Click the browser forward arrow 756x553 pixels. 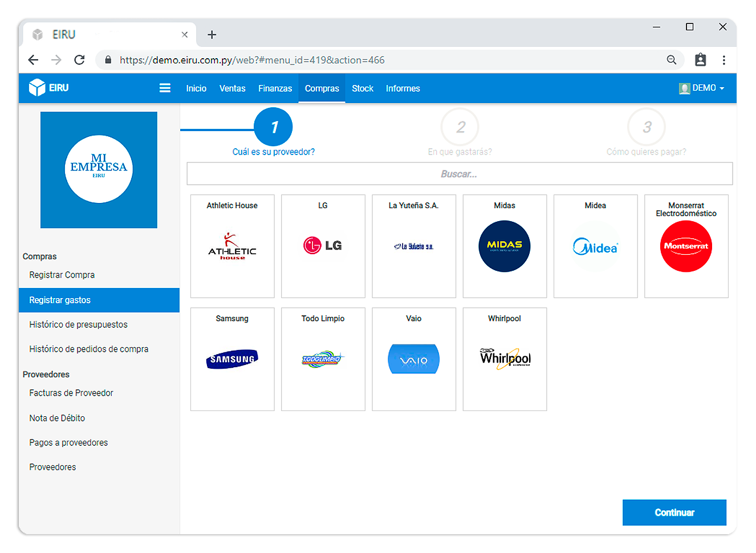56,60
